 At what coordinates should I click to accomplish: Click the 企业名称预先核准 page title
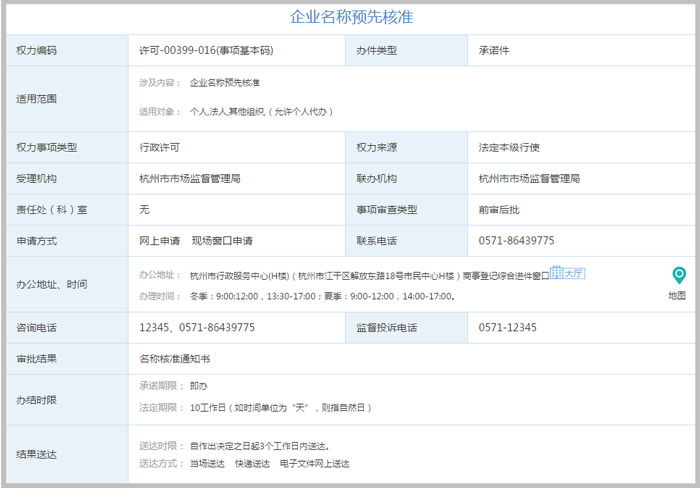350,17
